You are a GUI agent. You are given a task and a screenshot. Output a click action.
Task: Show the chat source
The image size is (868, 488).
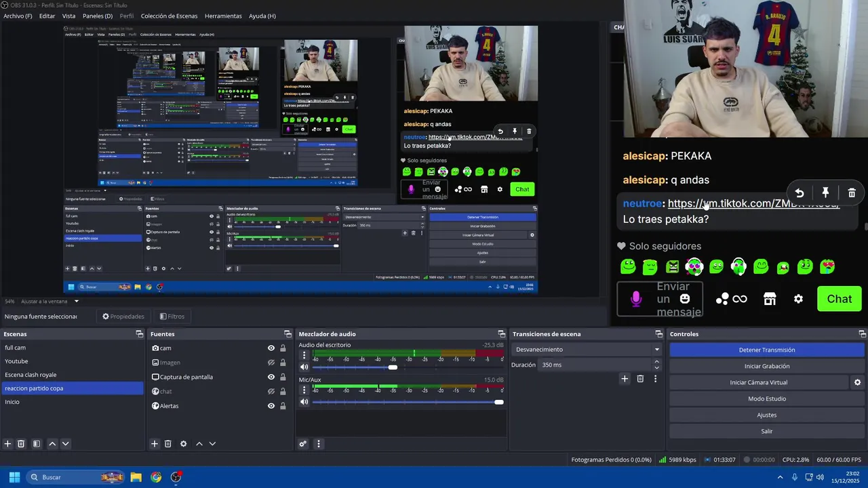tap(271, 391)
